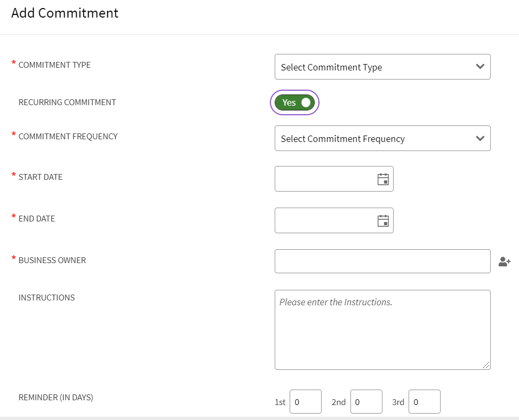Select the 2nd reminder days box
Image resolution: width=519 pixels, height=420 pixels.
366,402
